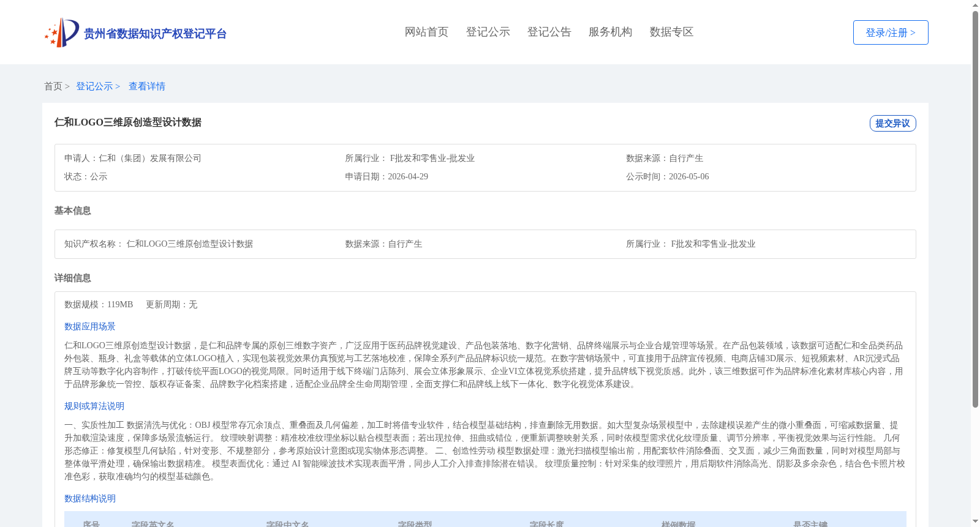
Task: Select the 服务机构 navigation item
Action: coord(610,32)
